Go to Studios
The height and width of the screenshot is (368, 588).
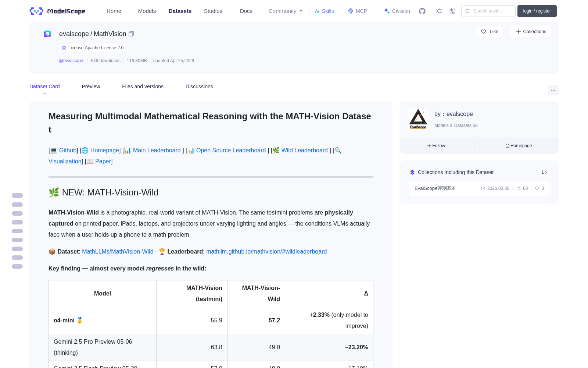tap(213, 11)
